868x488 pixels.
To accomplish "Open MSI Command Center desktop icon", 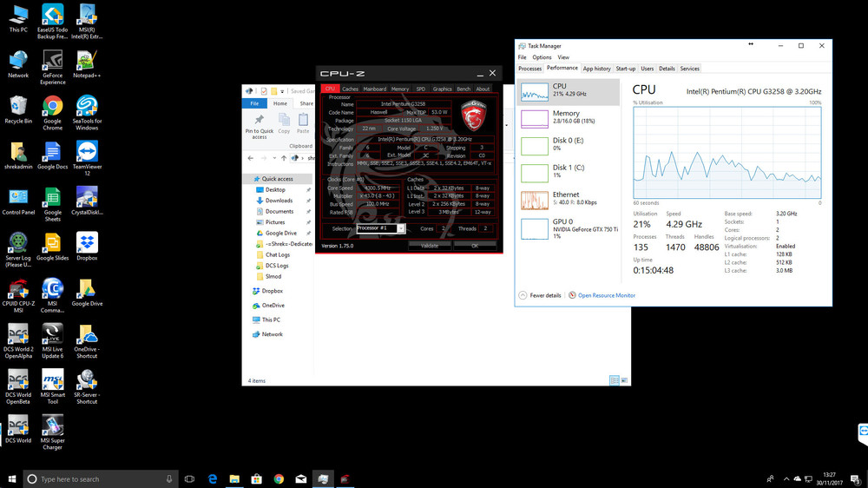I will (53, 296).
